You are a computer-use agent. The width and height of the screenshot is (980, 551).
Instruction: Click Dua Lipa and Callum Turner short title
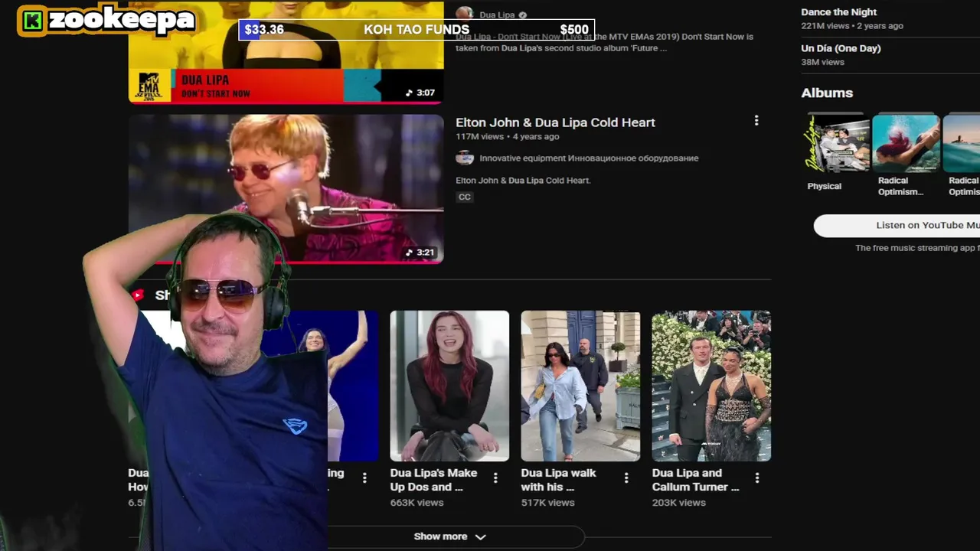click(695, 480)
